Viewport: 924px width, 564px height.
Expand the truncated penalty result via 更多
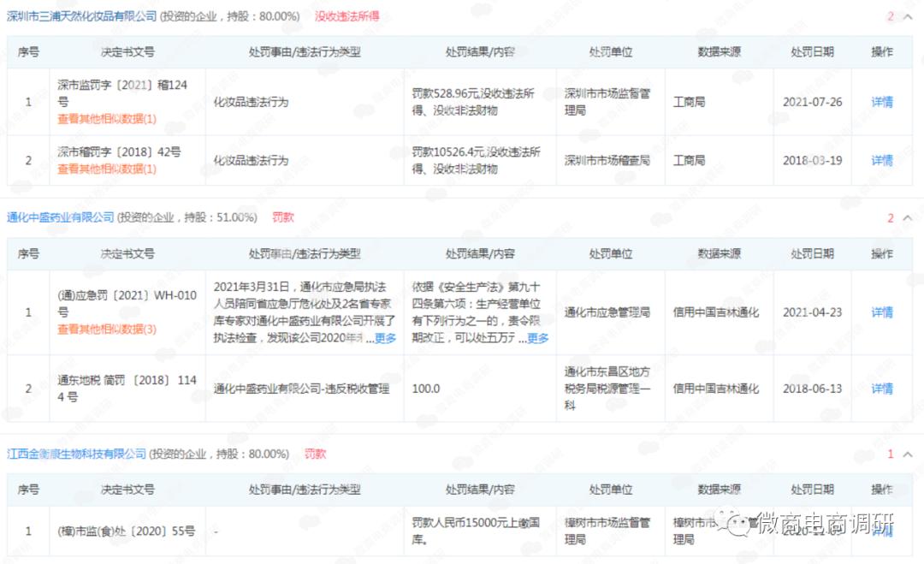(537, 338)
